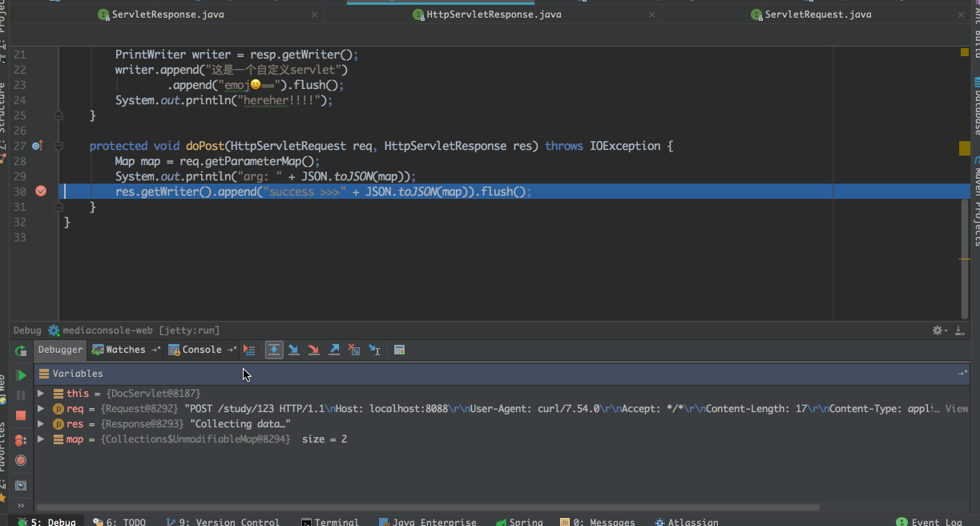Close the HttpServletResponse.java tab
Screen dimensions: 980x526
(652, 14)
